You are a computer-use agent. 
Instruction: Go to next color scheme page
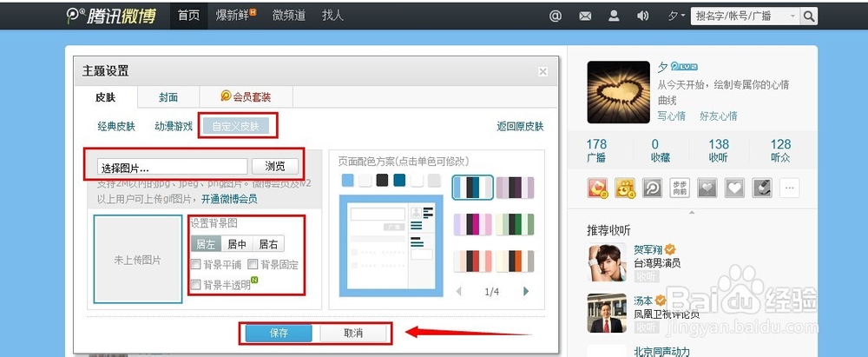point(525,291)
